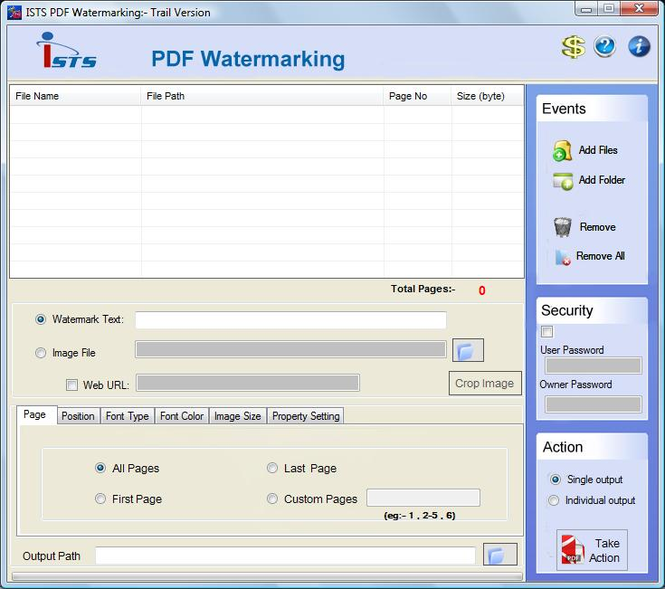Select the Custom Pages option

coord(272,499)
